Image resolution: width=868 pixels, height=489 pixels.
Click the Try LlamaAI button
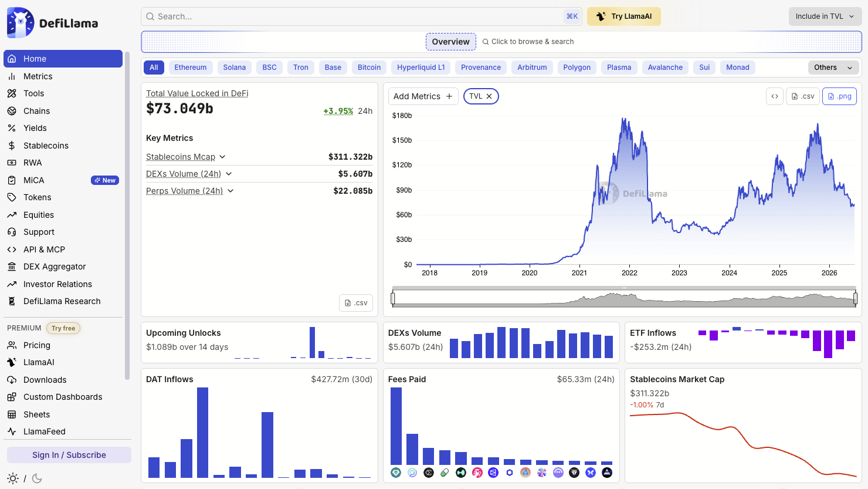[624, 16]
